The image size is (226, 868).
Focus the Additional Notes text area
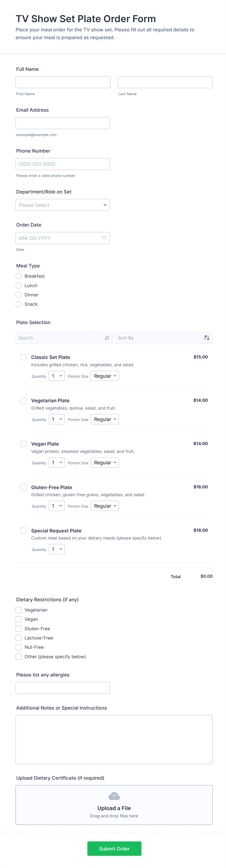114,739
